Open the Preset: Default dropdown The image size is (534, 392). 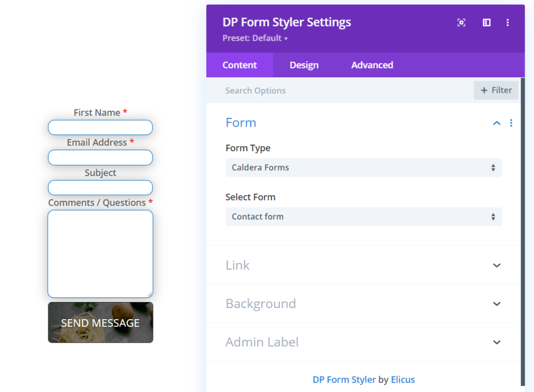pos(255,38)
